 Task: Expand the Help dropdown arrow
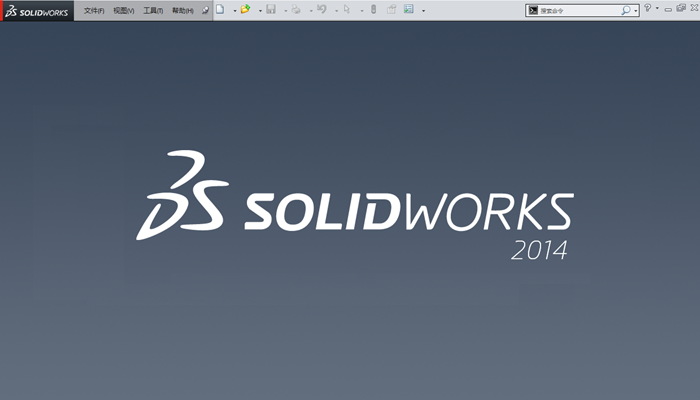tap(657, 8)
